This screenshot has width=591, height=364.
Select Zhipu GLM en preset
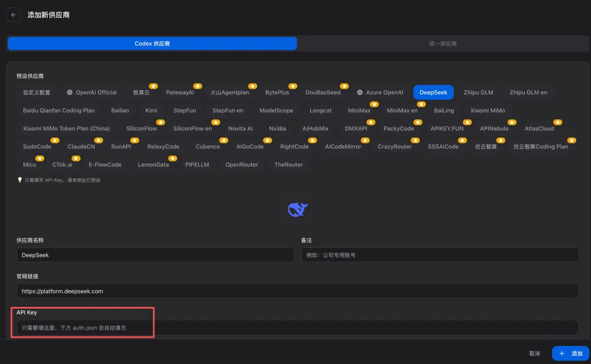pyautogui.click(x=529, y=93)
